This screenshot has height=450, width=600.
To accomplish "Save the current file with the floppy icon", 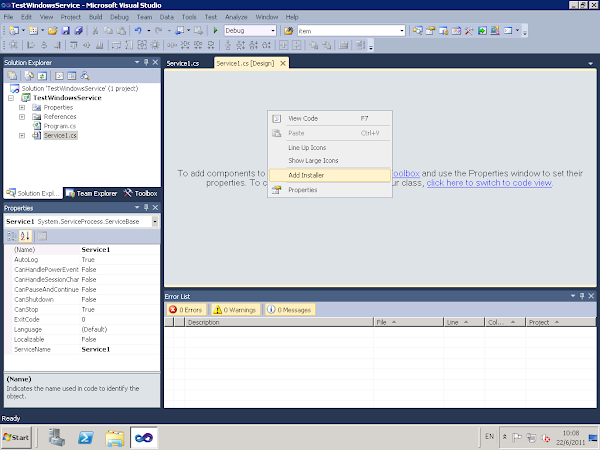I will (x=65, y=31).
